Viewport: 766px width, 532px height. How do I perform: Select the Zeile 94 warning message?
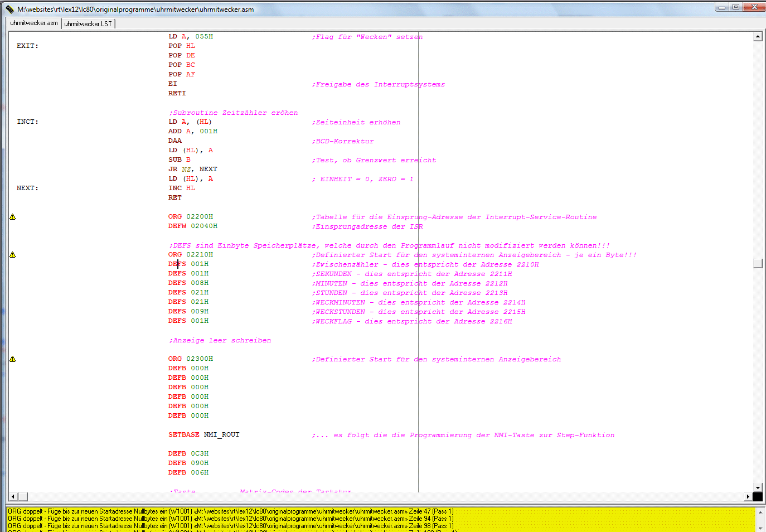(231, 519)
